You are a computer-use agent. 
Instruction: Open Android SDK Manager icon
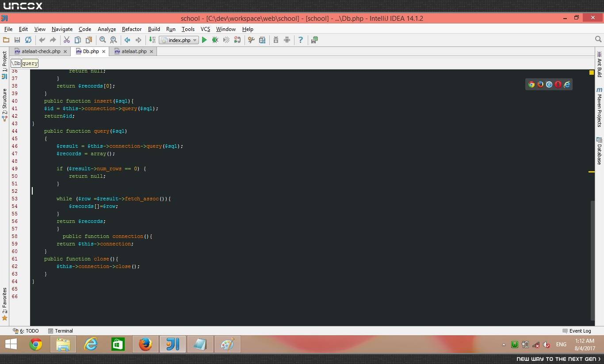coord(276,40)
